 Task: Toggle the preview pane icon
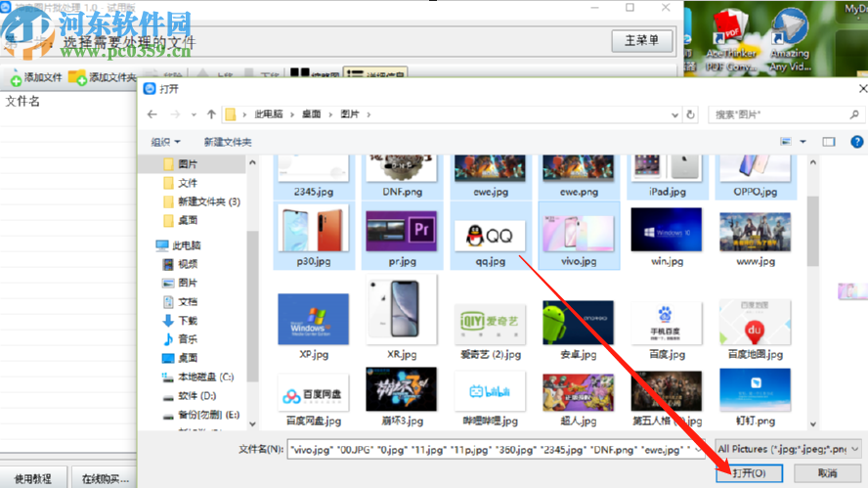pos(829,142)
